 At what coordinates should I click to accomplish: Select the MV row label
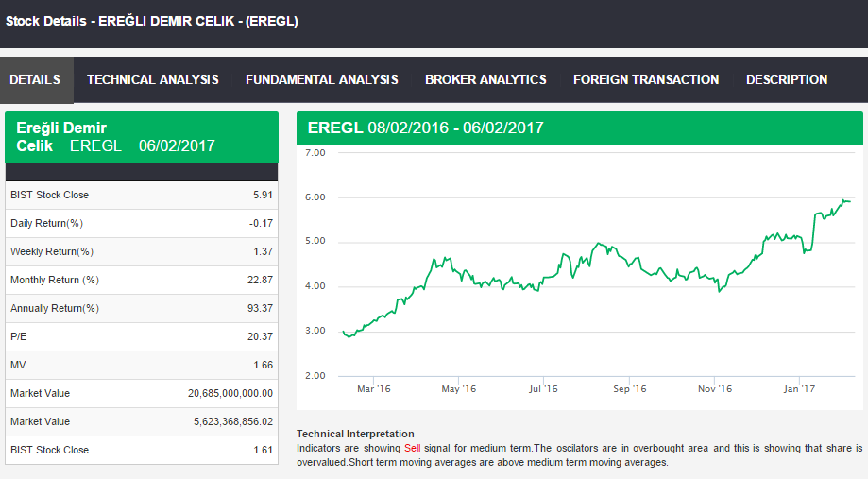tap(18, 365)
